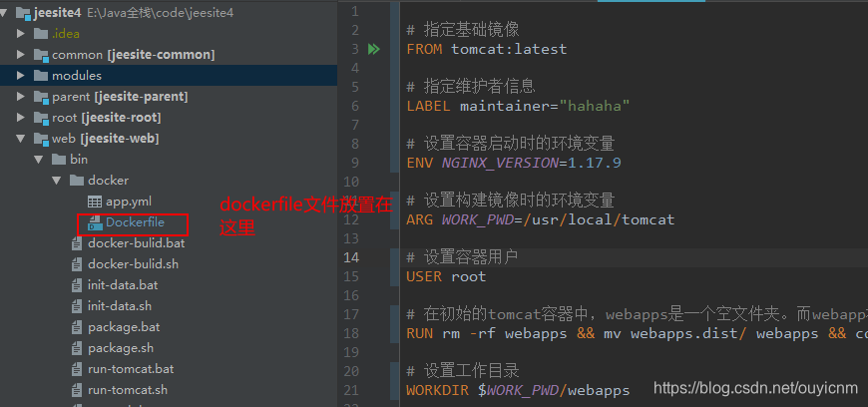Click the package.bat file icon
868x407 pixels.
pos(77,327)
